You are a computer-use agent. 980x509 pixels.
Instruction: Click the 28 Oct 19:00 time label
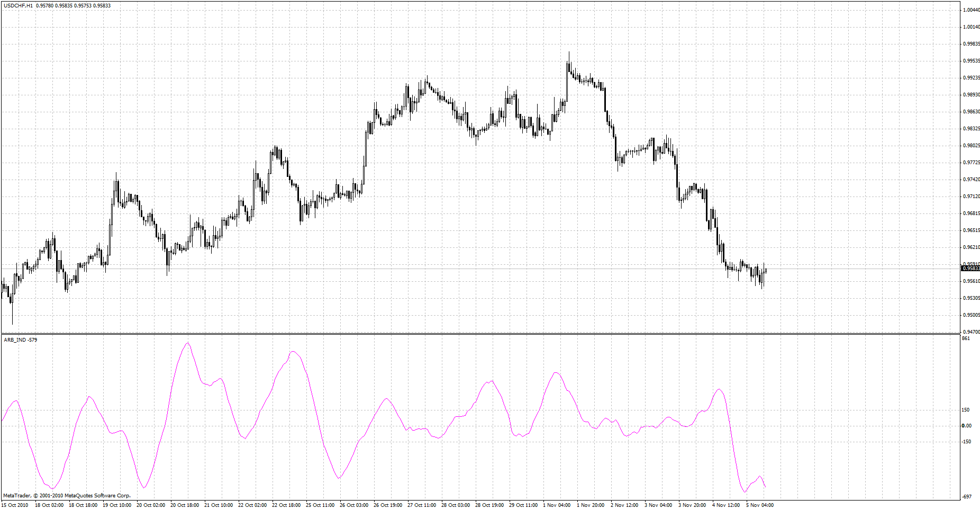click(x=489, y=505)
